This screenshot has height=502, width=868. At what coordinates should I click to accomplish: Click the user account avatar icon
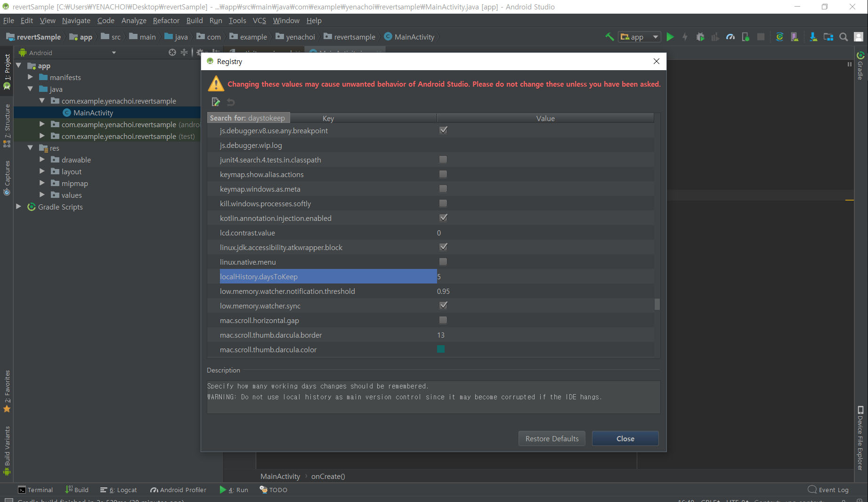click(859, 37)
